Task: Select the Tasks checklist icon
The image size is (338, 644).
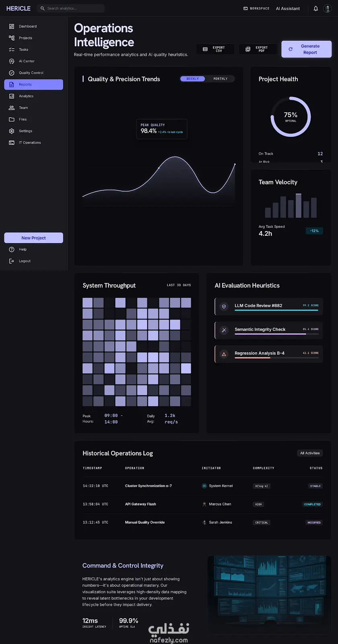Action: pyautogui.click(x=12, y=50)
